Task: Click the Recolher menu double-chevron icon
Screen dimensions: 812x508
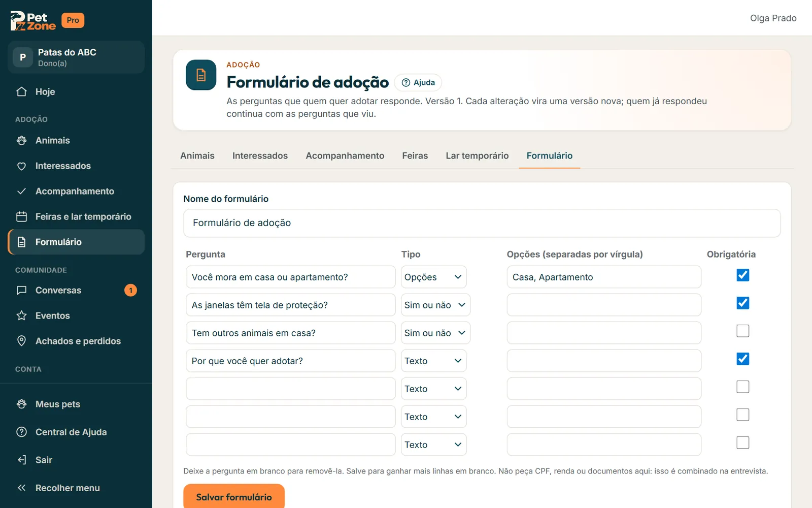Action: [x=21, y=488]
